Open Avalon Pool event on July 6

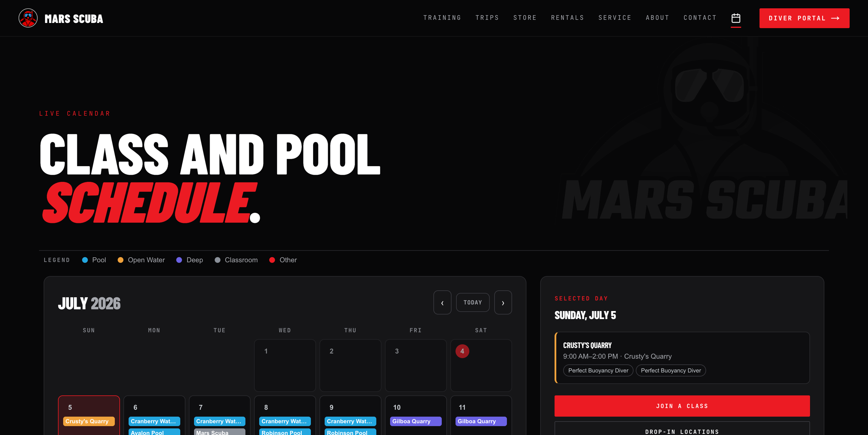[x=154, y=432]
